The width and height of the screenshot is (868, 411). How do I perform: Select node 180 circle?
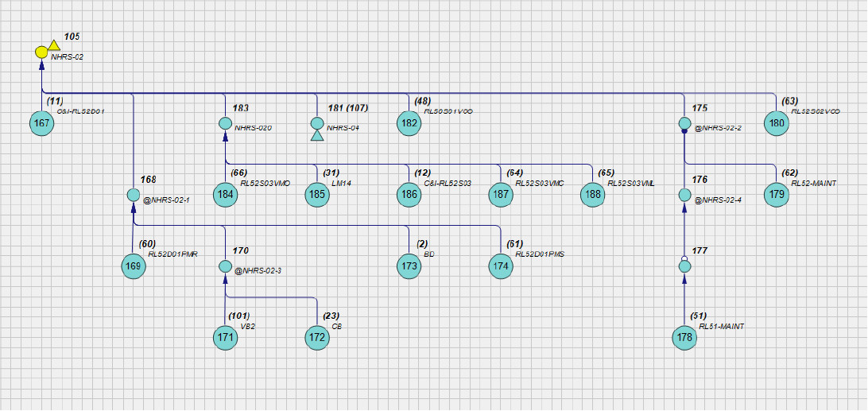(776, 123)
